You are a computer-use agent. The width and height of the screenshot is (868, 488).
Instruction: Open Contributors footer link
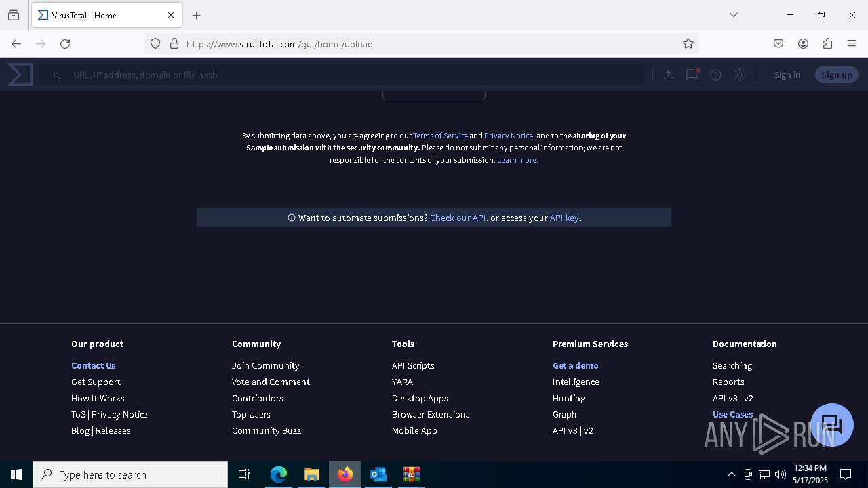[258, 399]
